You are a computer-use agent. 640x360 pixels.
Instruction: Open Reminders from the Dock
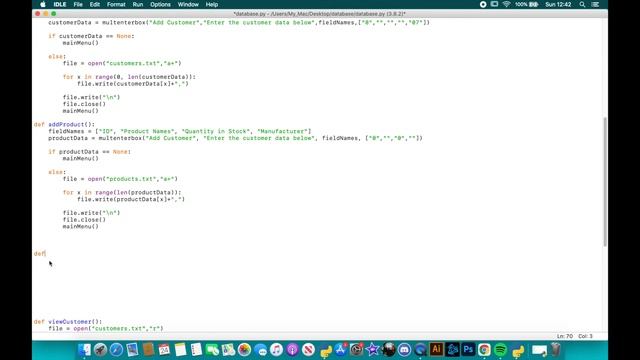pos(196,350)
